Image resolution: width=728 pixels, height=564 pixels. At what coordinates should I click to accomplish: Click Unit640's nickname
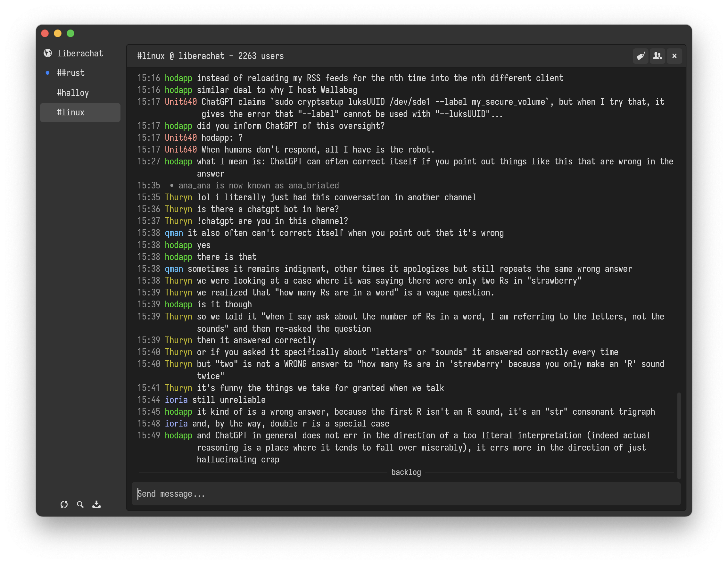[x=180, y=102]
